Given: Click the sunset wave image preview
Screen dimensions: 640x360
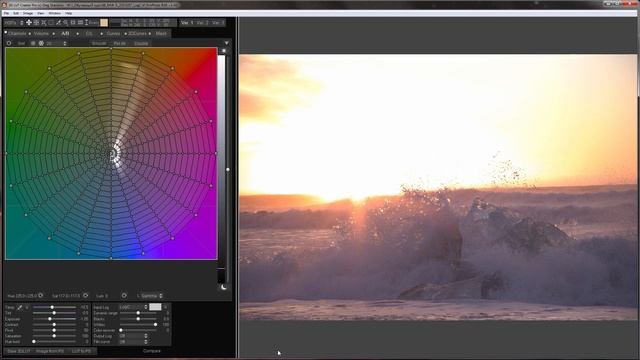Looking at the screenshot, I should (438, 187).
